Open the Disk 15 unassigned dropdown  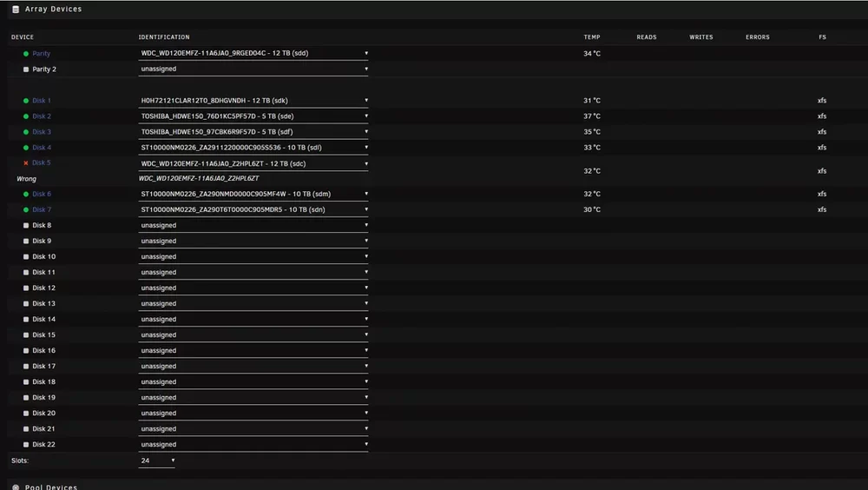[x=253, y=334]
